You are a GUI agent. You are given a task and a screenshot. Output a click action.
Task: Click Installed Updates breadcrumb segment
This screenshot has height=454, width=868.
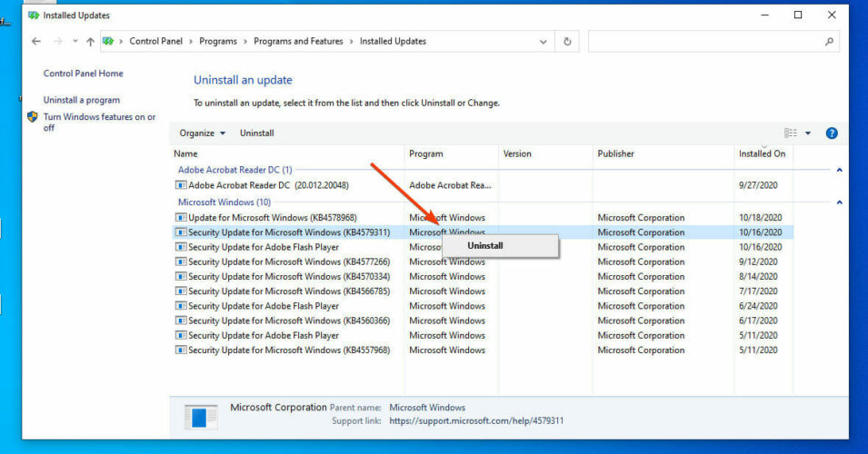pos(393,42)
